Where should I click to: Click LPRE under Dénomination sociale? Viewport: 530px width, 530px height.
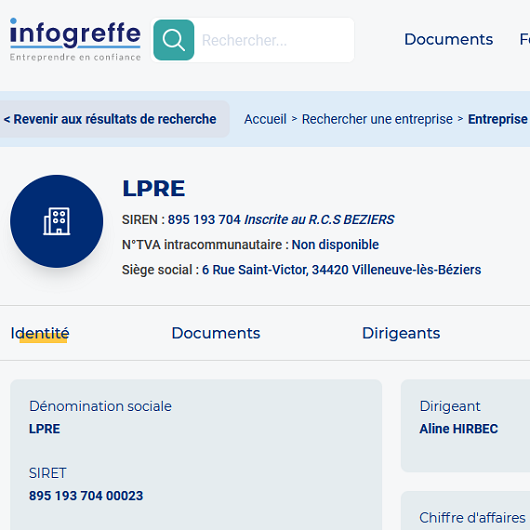(x=45, y=429)
